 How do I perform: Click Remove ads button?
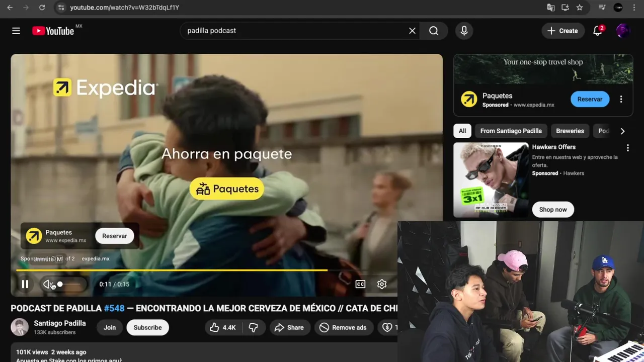tap(343, 327)
